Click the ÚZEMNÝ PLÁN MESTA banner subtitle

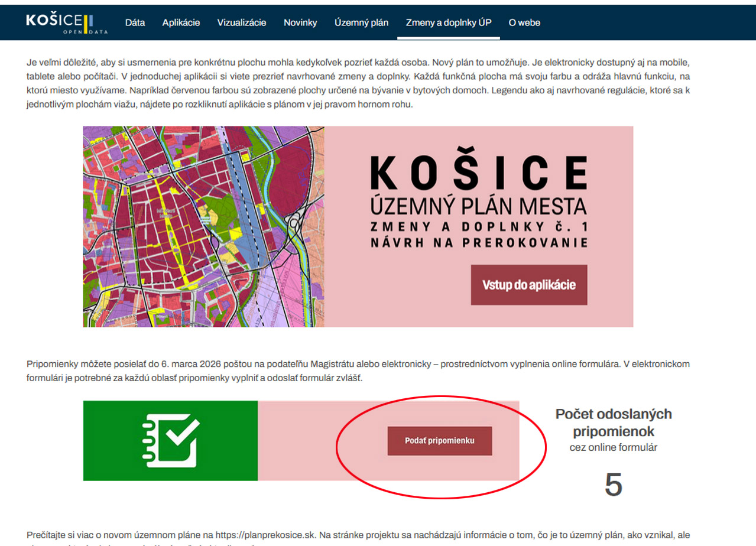coord(479,207)
